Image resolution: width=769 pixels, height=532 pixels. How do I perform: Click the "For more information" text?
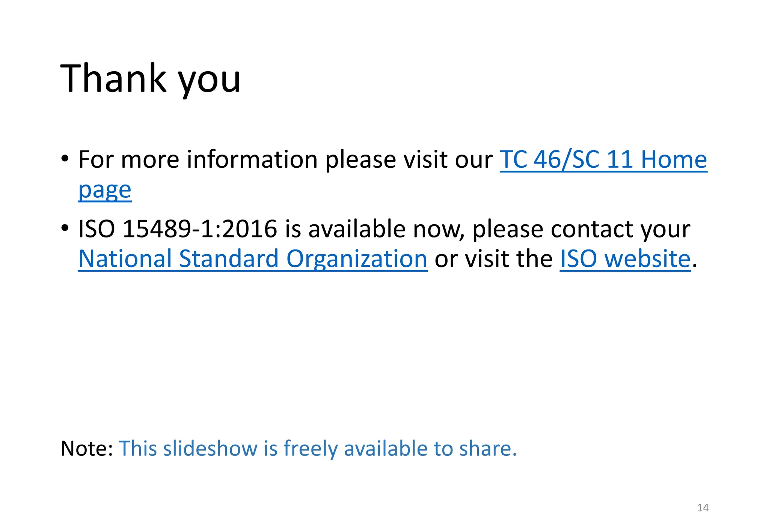[198, 160]
